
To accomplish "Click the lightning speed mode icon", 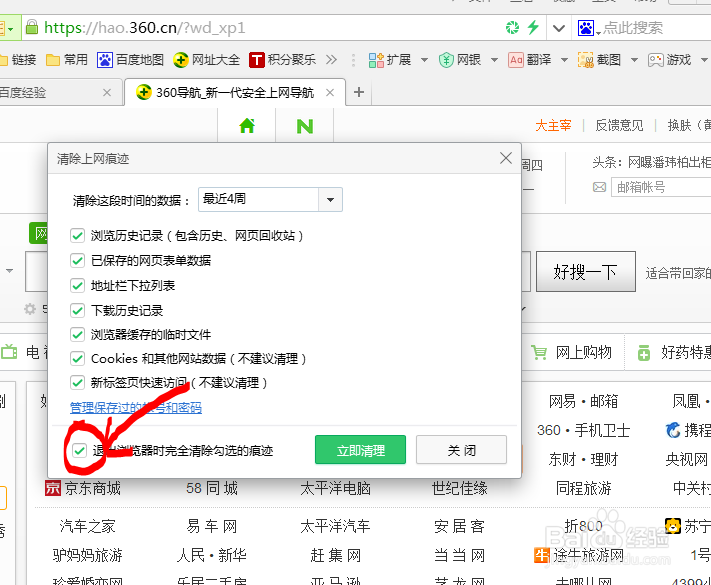I will (x=533, y=27).
